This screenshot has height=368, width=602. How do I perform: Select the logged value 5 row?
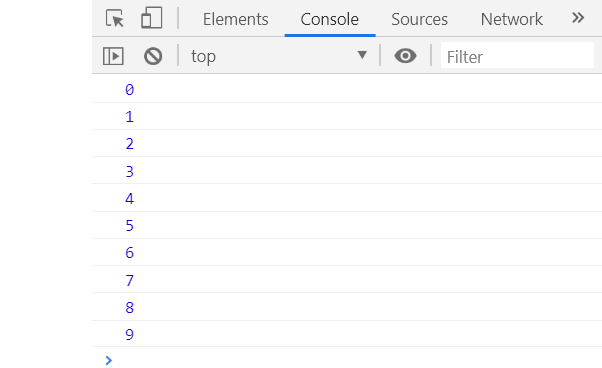tap(347, 225)
